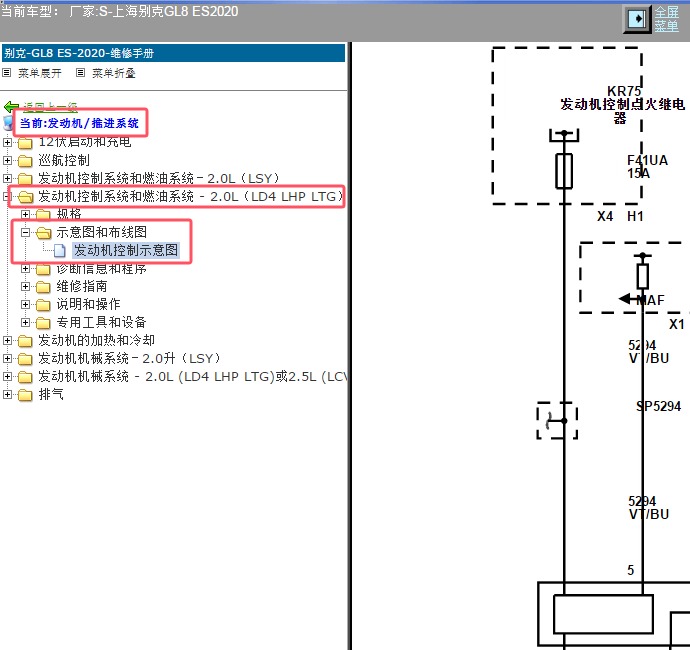This screenshot has height=650, width=690.
Task: Select 发动机机械系统 - 2.0升 (LSY) item
Action: (x=128, y=358)
